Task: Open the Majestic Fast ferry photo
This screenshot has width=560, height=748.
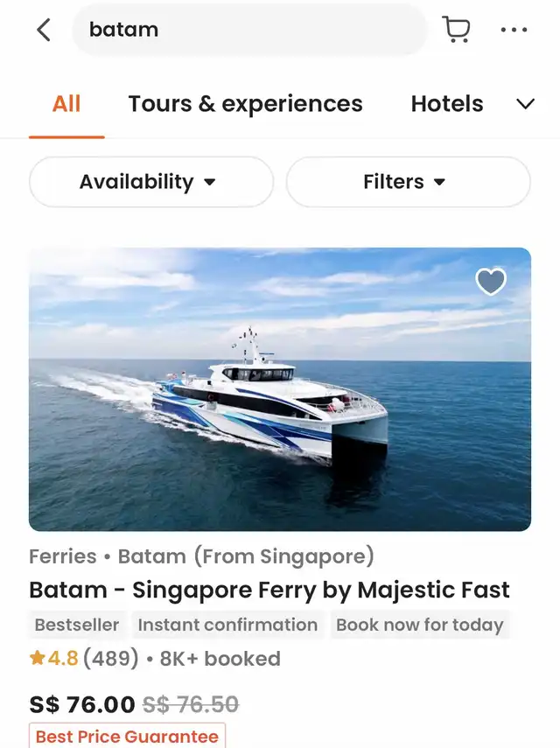Action: tap(280, 389)
